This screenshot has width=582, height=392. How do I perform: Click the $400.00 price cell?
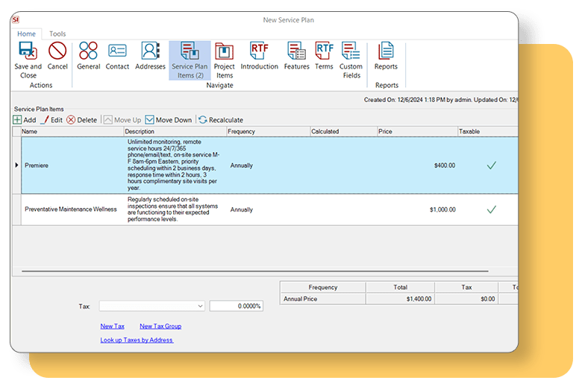coord(445,165)
